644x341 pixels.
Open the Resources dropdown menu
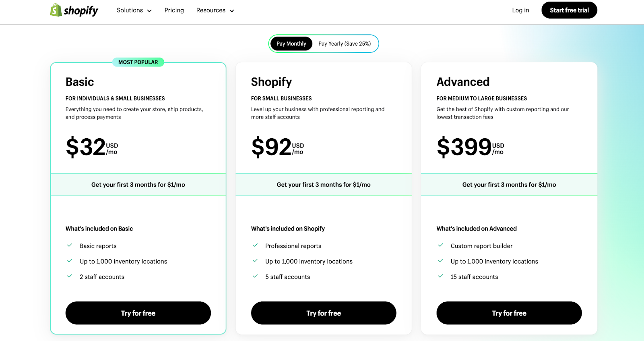215,10
